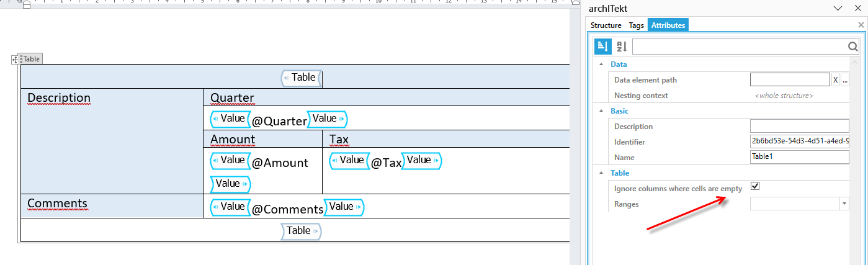Click the Name field containing Table1
Screen dimensions: 868x265
800,157
